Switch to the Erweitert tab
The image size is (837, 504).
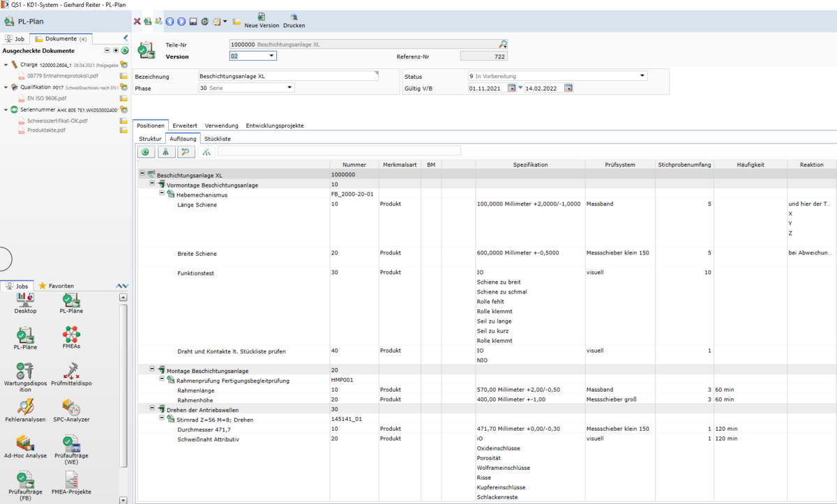point(185,125)
